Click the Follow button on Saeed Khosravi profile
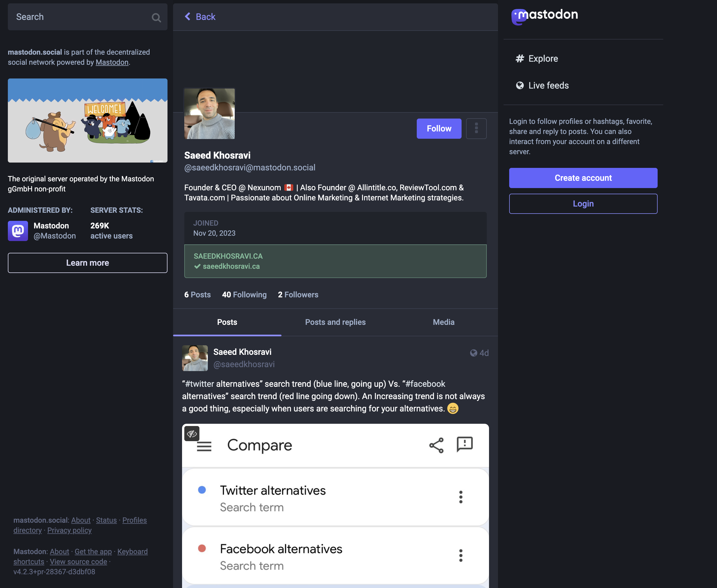Screen dimensions: 717x588 tap(439, 129)
